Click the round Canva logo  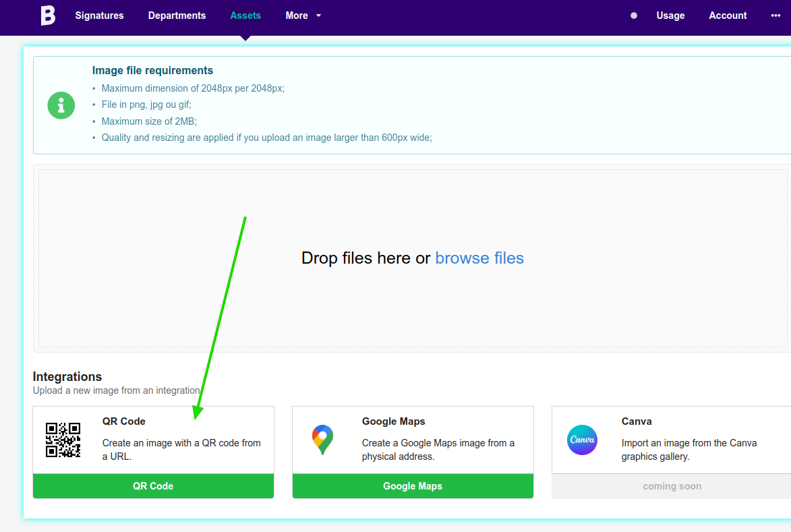(x=582, y=440)
